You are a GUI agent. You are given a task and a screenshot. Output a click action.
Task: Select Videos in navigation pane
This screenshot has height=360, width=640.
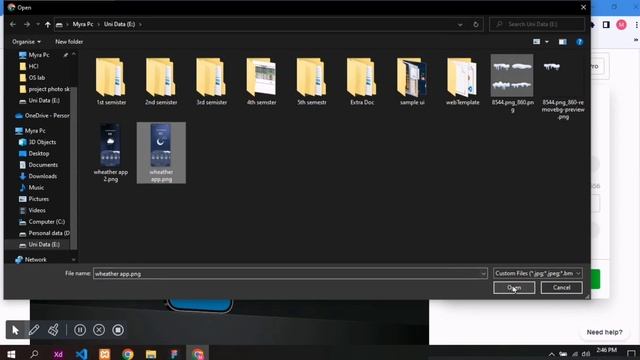click(x=32, y=211)
